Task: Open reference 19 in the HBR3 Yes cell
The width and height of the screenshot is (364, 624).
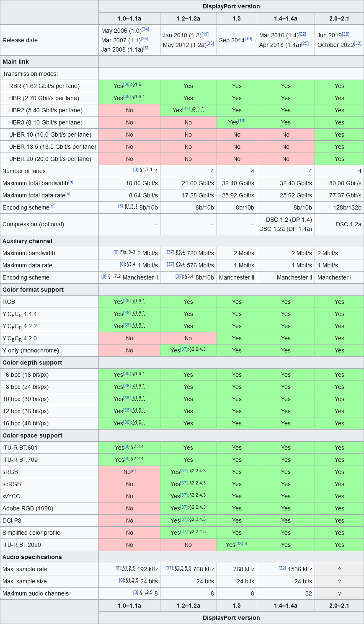Action: (242, 121)
